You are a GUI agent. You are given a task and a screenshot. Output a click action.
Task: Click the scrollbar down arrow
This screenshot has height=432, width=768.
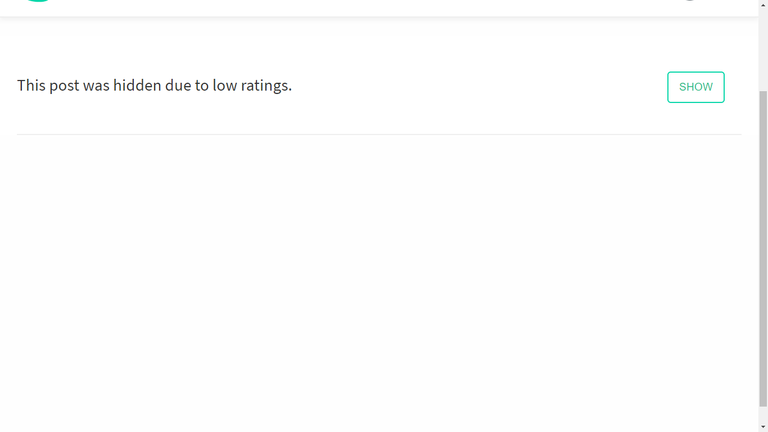click(x=763, y=428)
